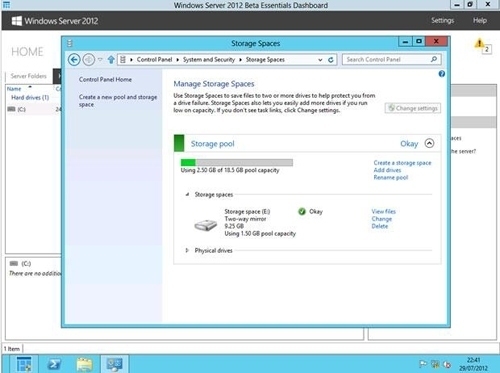Click Using 1.50 GB pool capacity text

(260, 233)
